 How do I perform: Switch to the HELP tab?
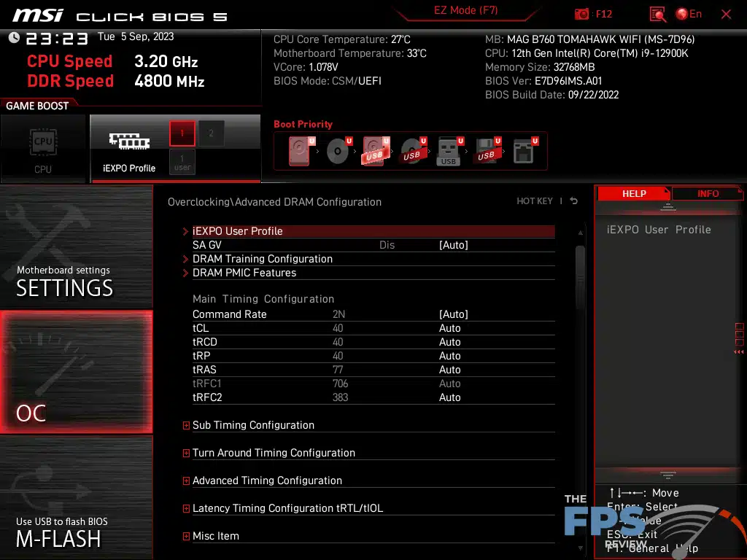point(634,194)
